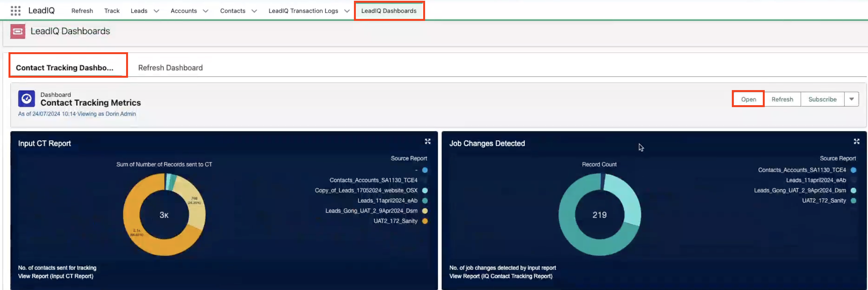This screenshot has height=290, width=868.
Task: Click the LeadIQ Dashboards page header icon
Action: click(x=18, y=31)
